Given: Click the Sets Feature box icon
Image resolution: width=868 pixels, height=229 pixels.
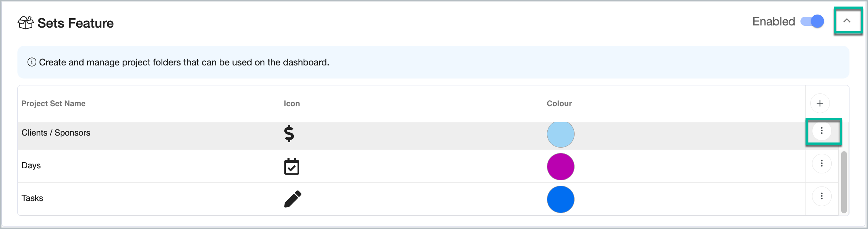Looking at the screenshot, I should click(x=26, y=23).
